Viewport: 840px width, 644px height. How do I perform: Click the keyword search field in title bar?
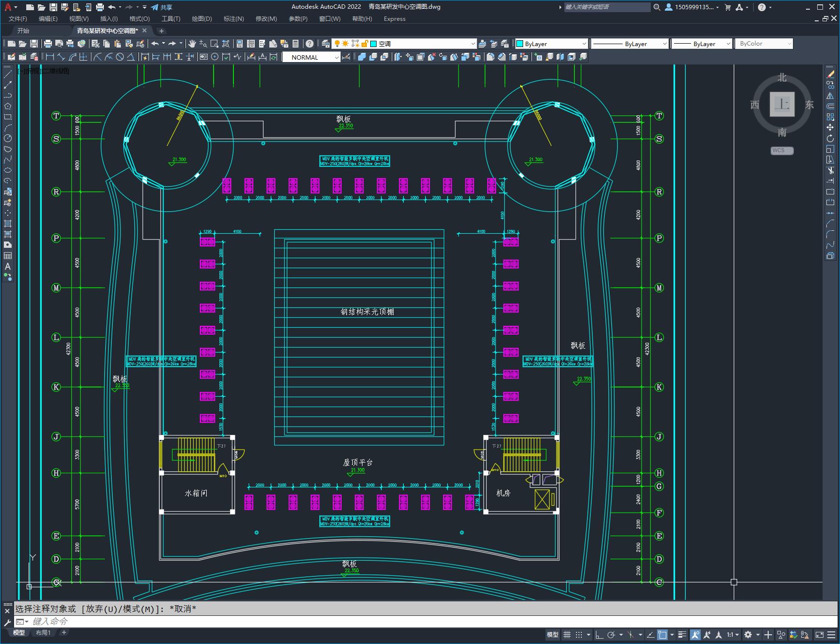[607, 7]
